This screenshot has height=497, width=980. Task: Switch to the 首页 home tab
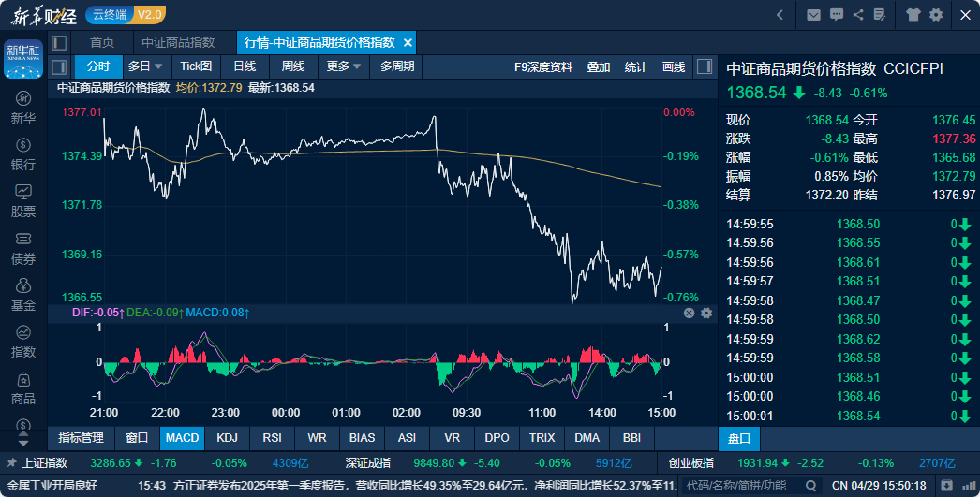(x=102, y=43)
